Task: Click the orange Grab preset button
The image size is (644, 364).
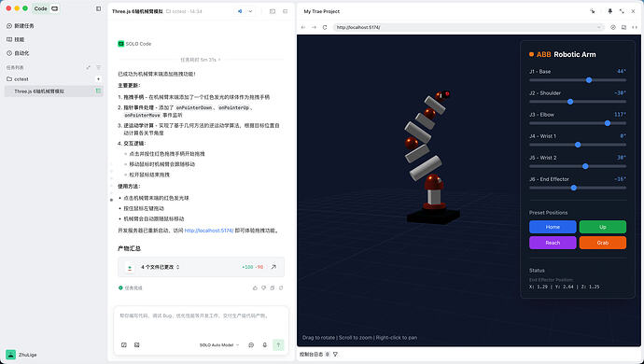Action: [603, 243]
